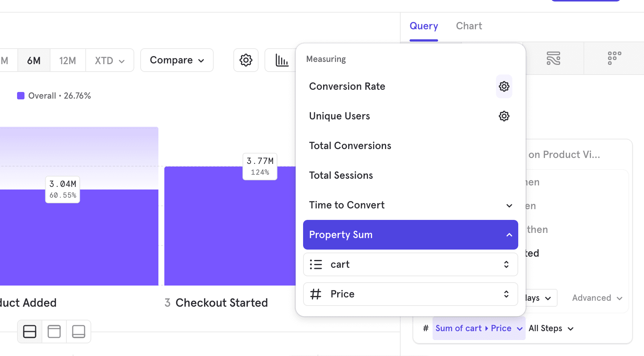This screenshot has height=356, width=644.
Task: Open settings gear next to Conversion Rate
Action: pos(504,86)
